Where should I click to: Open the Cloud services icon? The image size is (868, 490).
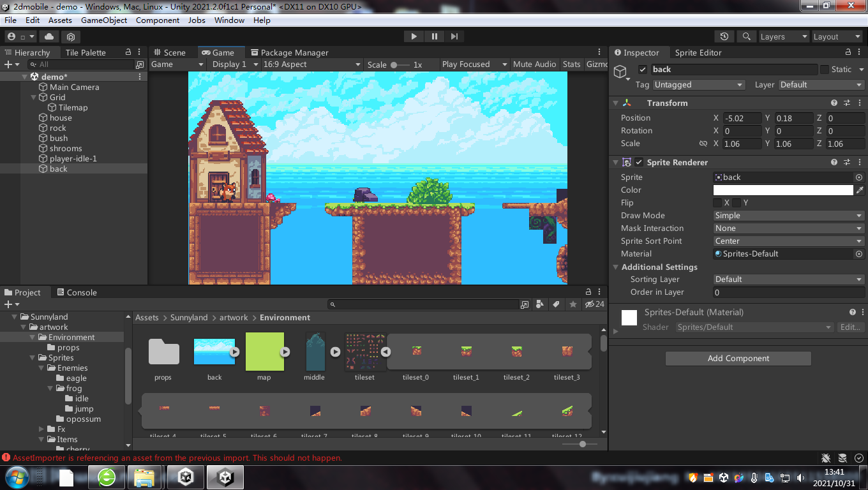49,36
